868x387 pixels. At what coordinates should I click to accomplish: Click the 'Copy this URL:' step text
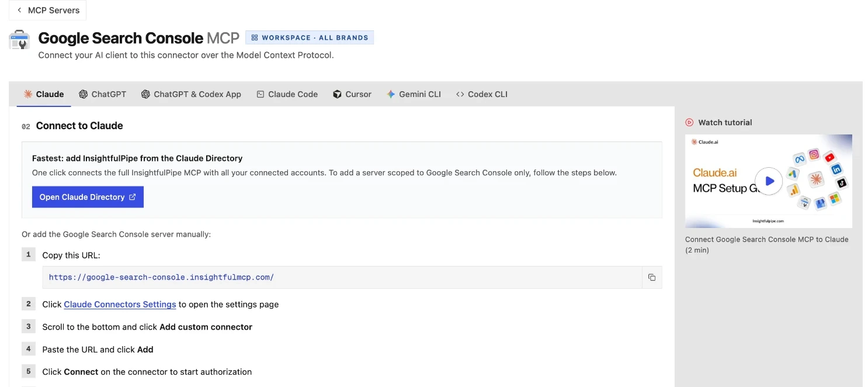(71, 255)
